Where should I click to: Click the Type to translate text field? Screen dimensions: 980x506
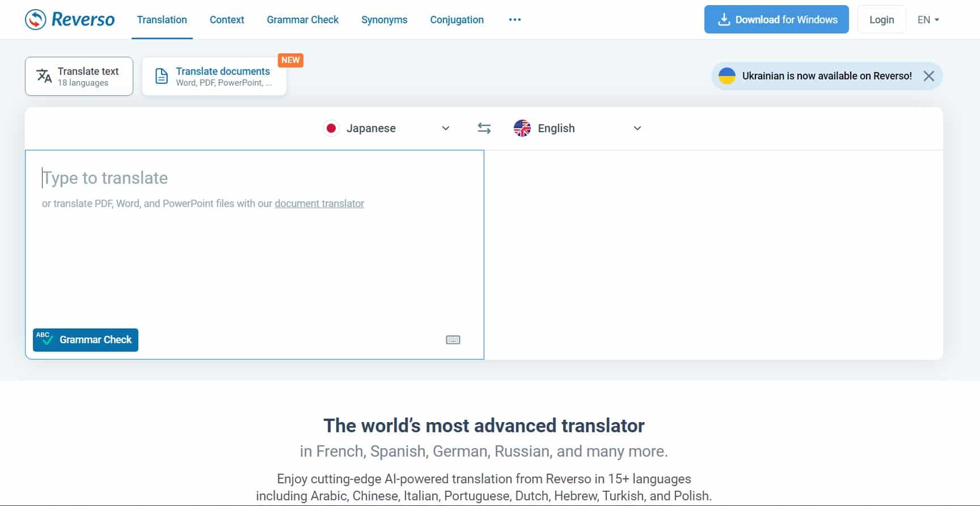(254, 255)
